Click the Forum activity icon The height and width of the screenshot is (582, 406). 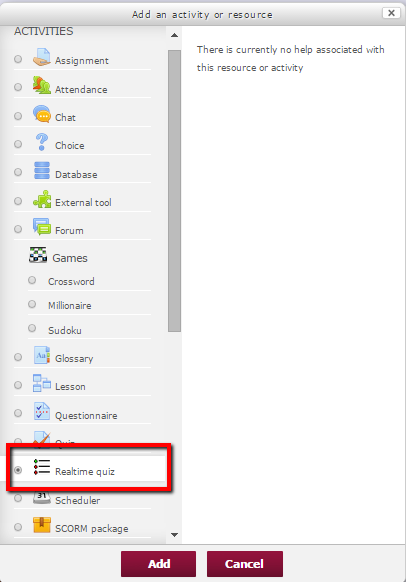tap(42, 227)
